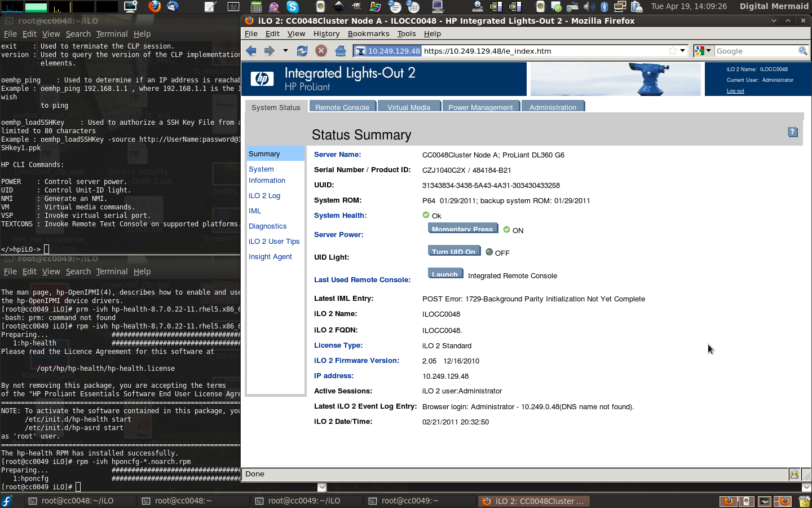Open the Virtual Media tab
Screen dimensions: 812x508
(409, 107)
